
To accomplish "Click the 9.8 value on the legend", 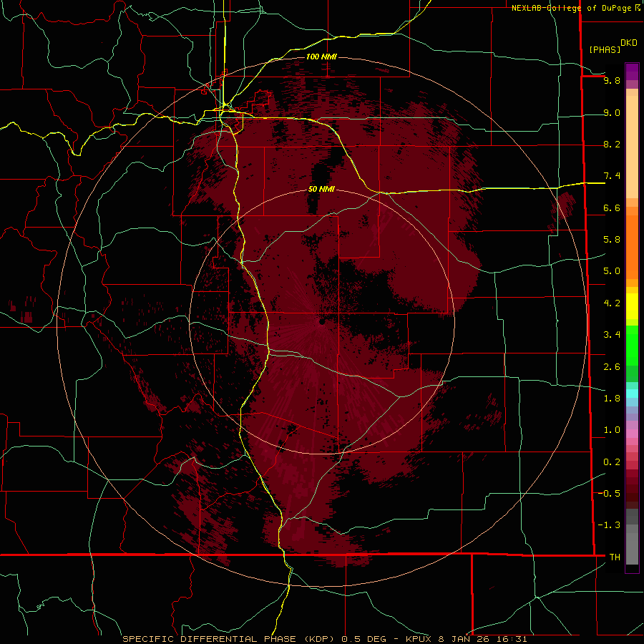I will [612, 80].
